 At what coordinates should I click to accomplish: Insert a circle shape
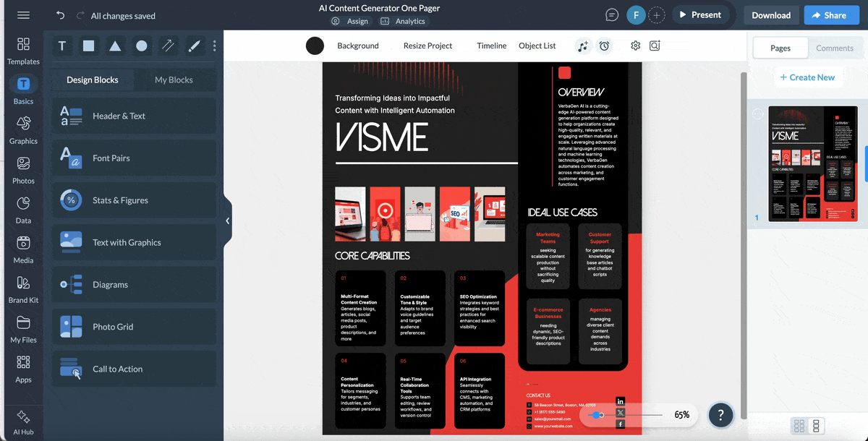tap(142, 46)
